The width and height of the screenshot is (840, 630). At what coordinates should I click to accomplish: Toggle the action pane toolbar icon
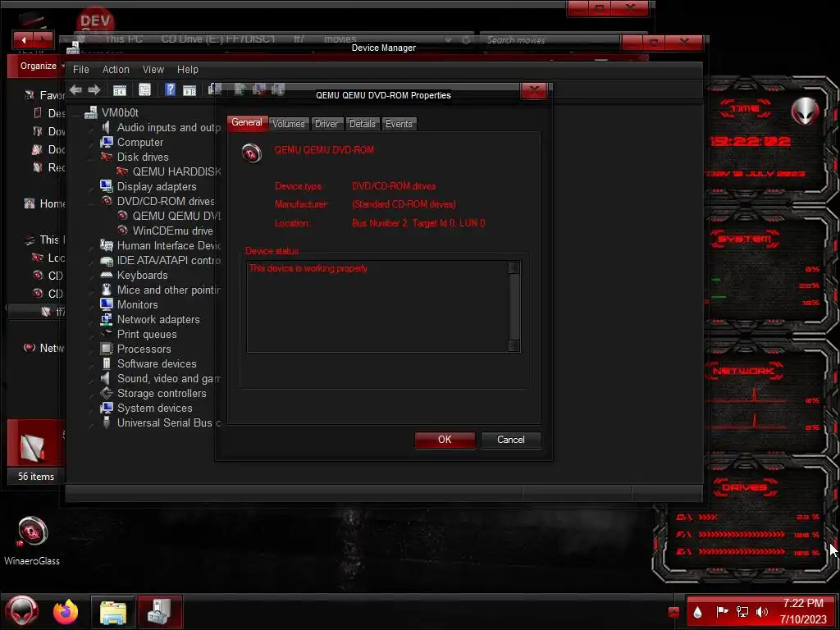coord(189,90)
